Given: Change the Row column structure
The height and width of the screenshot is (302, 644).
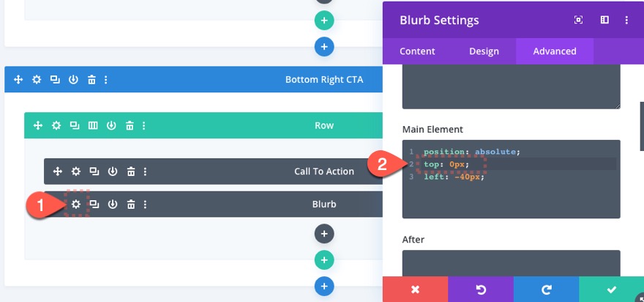Looking at the screenshot, I should (x=93, y=125).
